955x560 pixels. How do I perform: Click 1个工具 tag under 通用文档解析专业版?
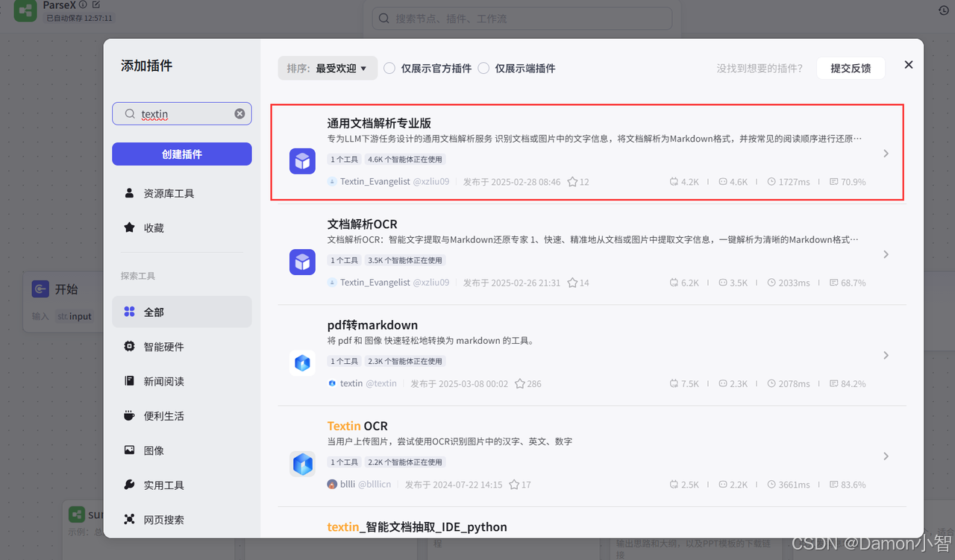point(344,160)
